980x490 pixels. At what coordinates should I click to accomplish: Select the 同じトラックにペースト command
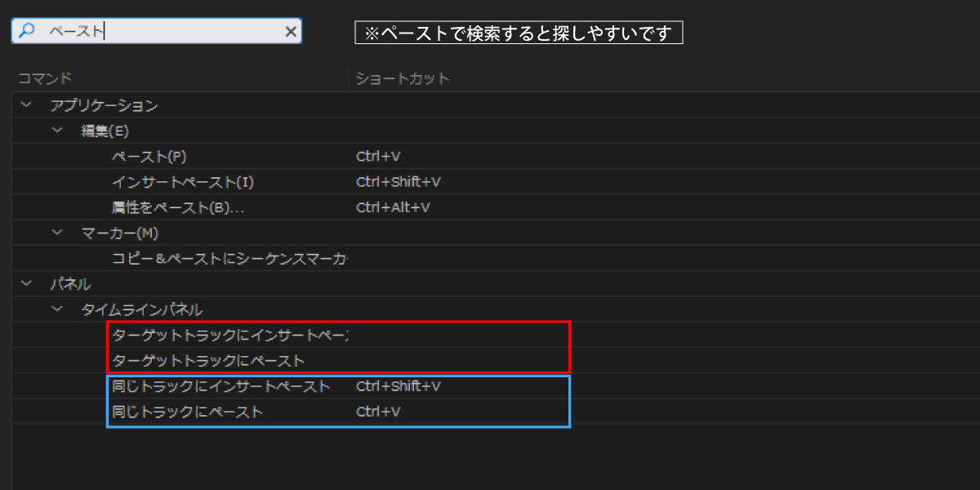pyautogui.click(x=188, y=412)
